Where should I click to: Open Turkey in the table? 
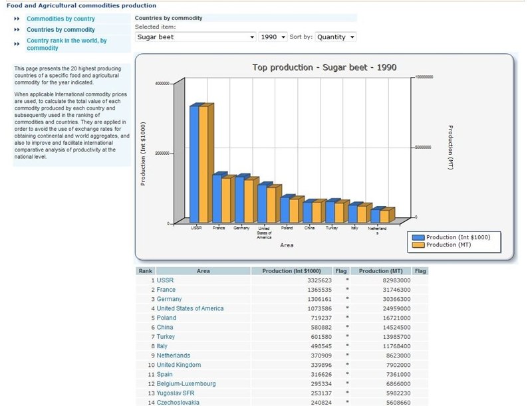click(x=166, y=337)
